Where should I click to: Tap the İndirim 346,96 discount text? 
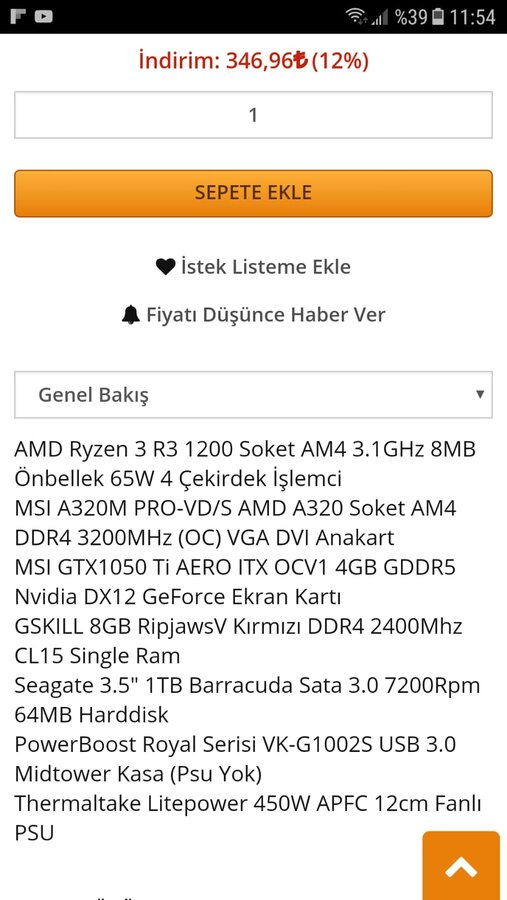coord(253,60)
